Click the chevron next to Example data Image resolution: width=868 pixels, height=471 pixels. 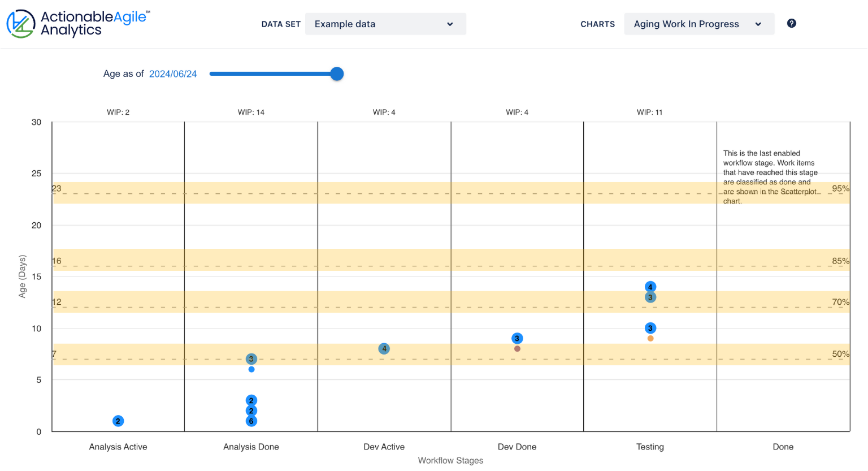450,24
